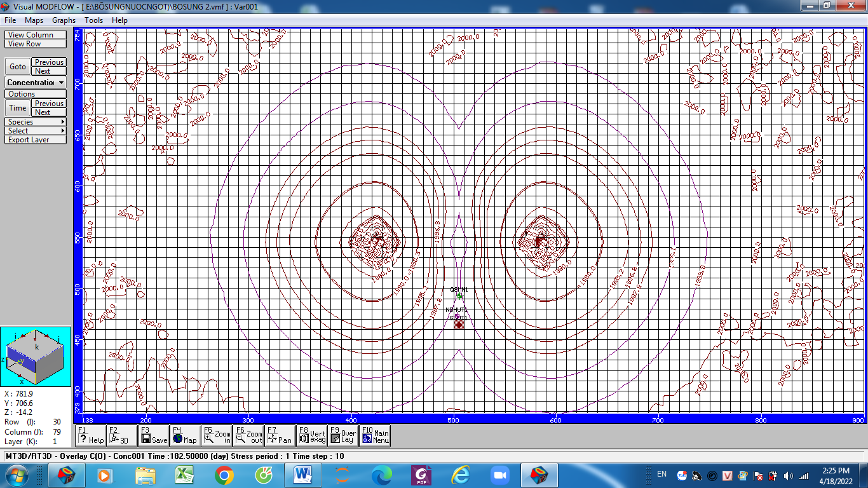Click the View Column button
Viewport: 868px width, 488px height.
click(35, 35)
